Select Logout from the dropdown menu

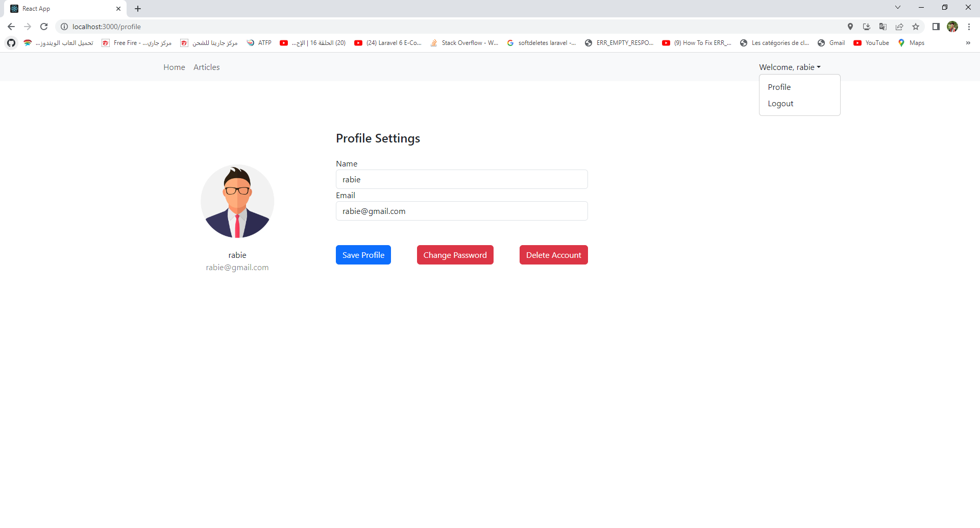coord(780,103)
